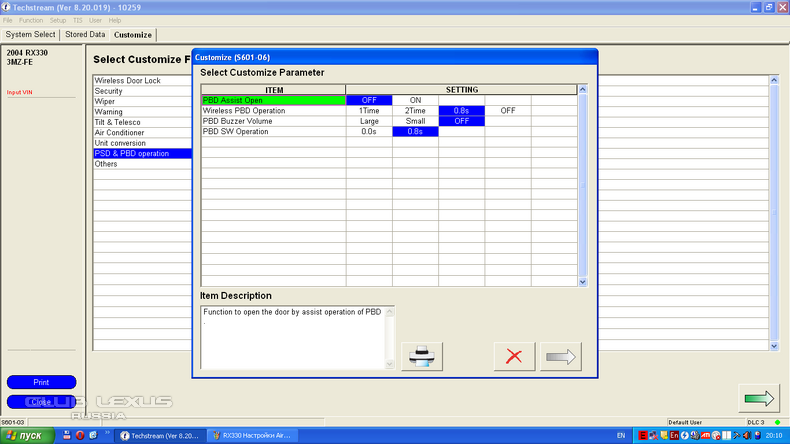Click main list scrollbar up arrow
Screen dimensions: 790x444
(x=774, y=80)
